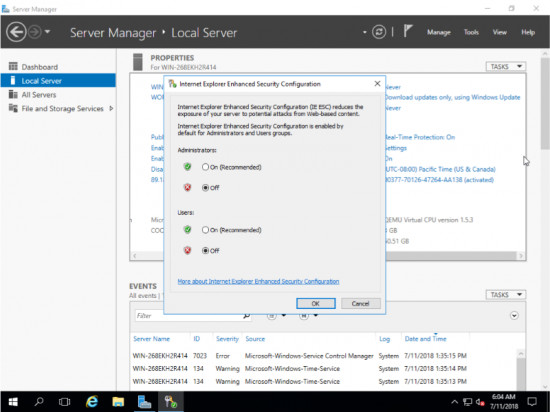Click the search magnifier in Filter box
This screenshot has height=412, width=550.
pyautogui.click(x=247, y=316)
